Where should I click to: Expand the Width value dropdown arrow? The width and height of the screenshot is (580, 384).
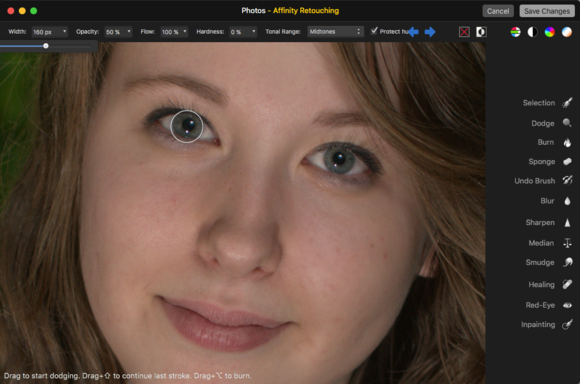coord(64,31)
